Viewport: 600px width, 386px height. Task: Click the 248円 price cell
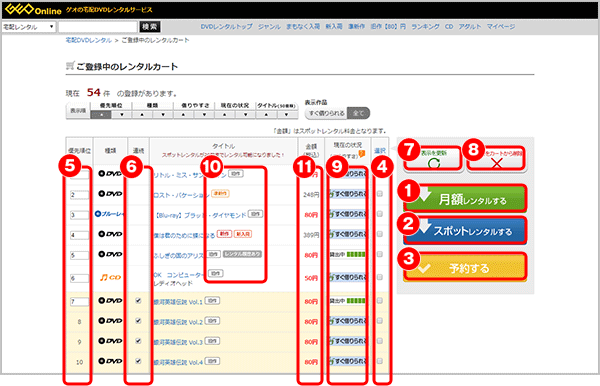pos(311,195)
